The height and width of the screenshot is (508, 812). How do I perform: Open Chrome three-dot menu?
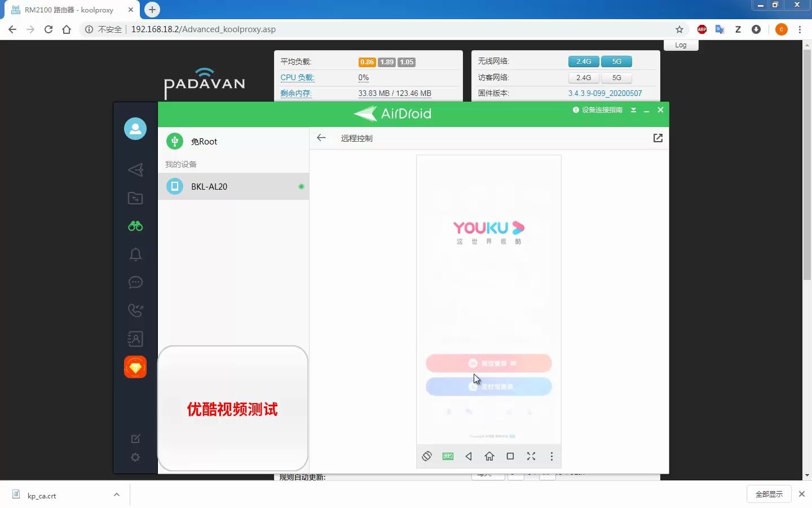click(800, 29)
